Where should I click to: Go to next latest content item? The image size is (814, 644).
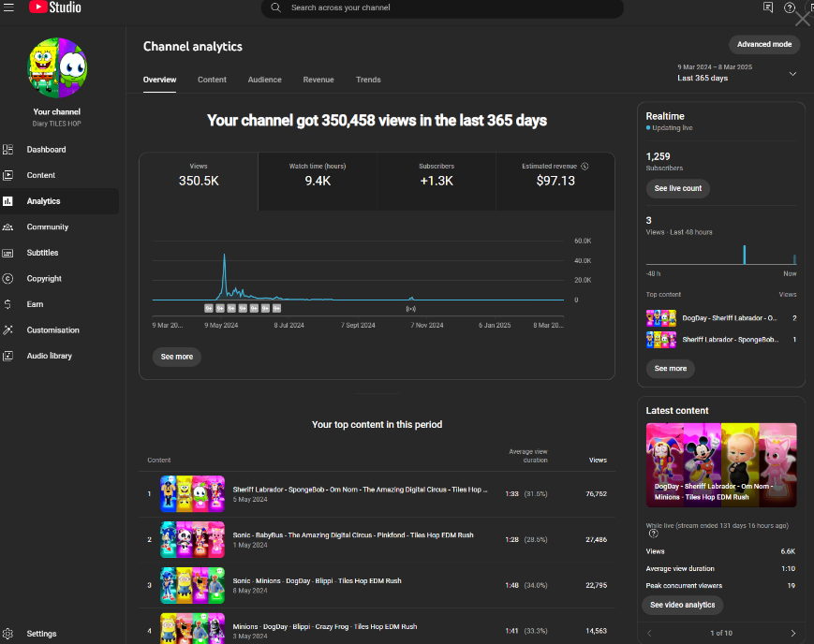pos(792,633)
